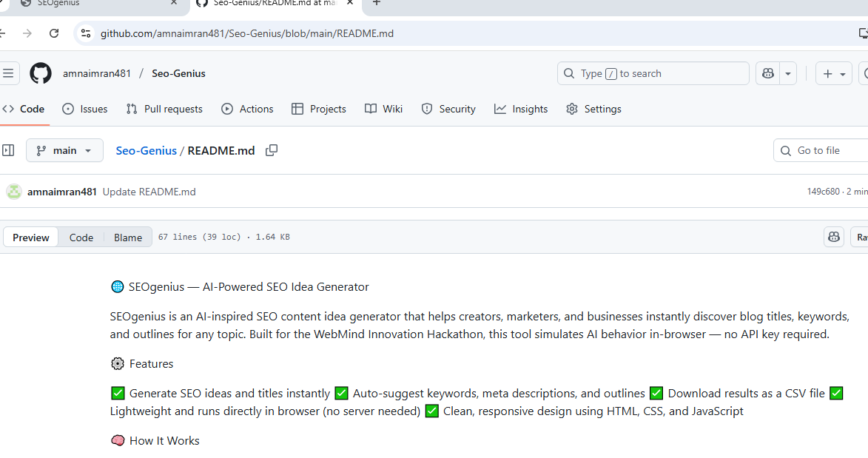The height and width of the screenshot is (458, 868).
Task: Open the Copilot chat icon in header
Action: tap(768, 73)
